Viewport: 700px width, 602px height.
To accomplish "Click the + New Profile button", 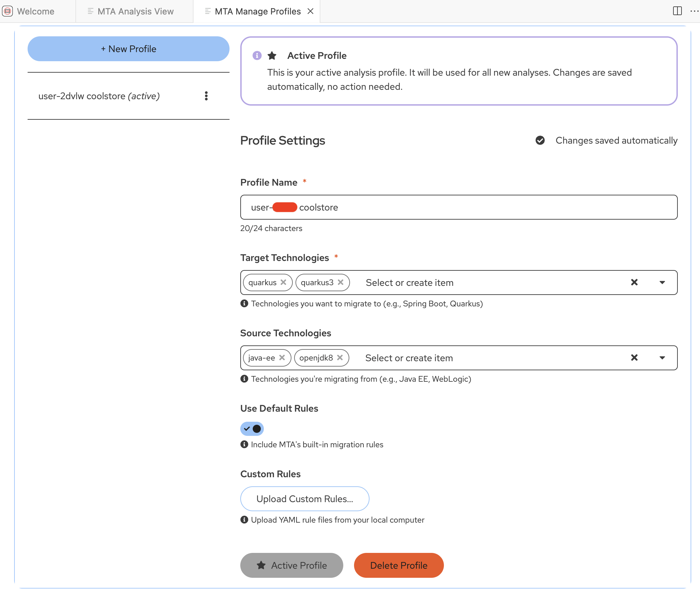I will tap(128, 49).
